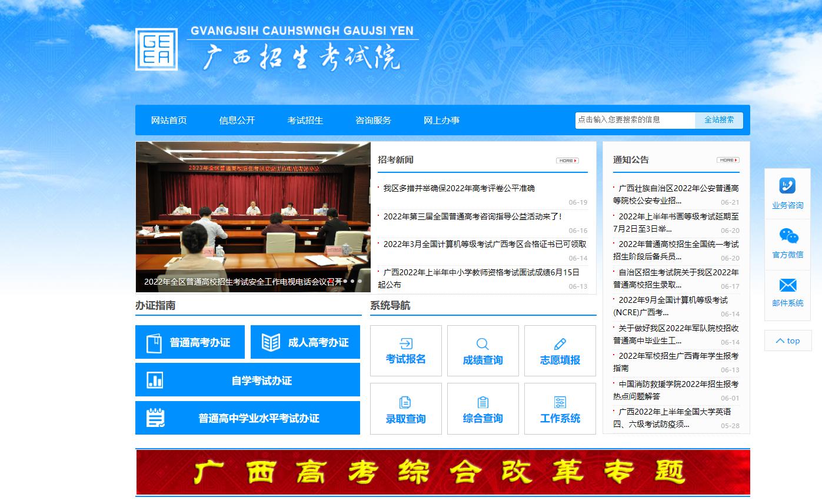The width and height of the screenshot is (822, 504).
Task: Open the 考试招生 menu item
Action: click(x=305, y=120)
